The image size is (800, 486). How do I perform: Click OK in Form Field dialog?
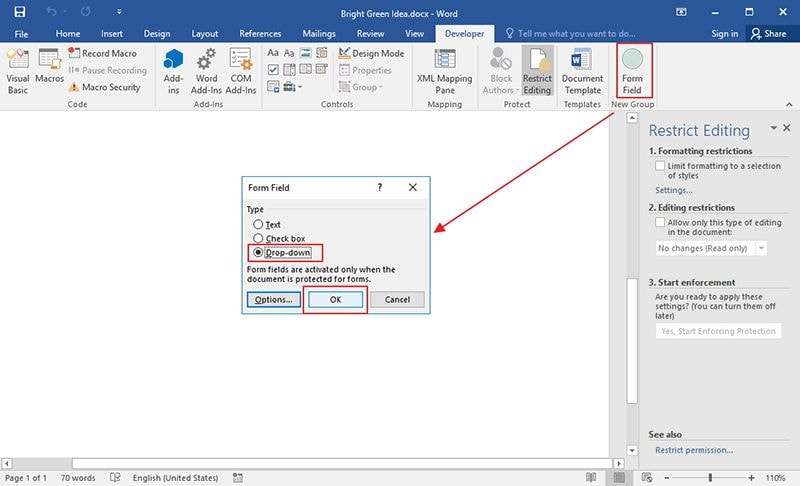(335, 299)
